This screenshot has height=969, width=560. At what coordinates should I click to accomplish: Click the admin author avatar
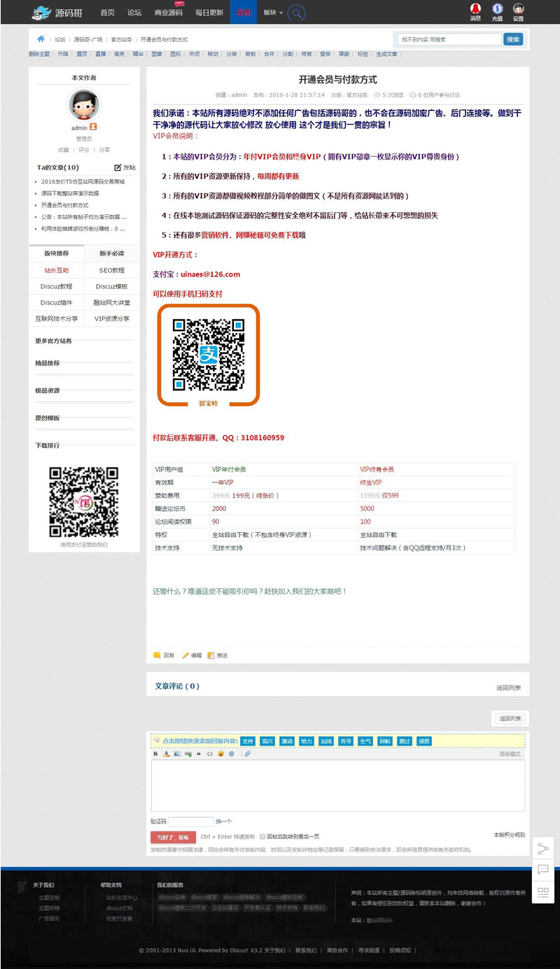[x=84, y=105]
